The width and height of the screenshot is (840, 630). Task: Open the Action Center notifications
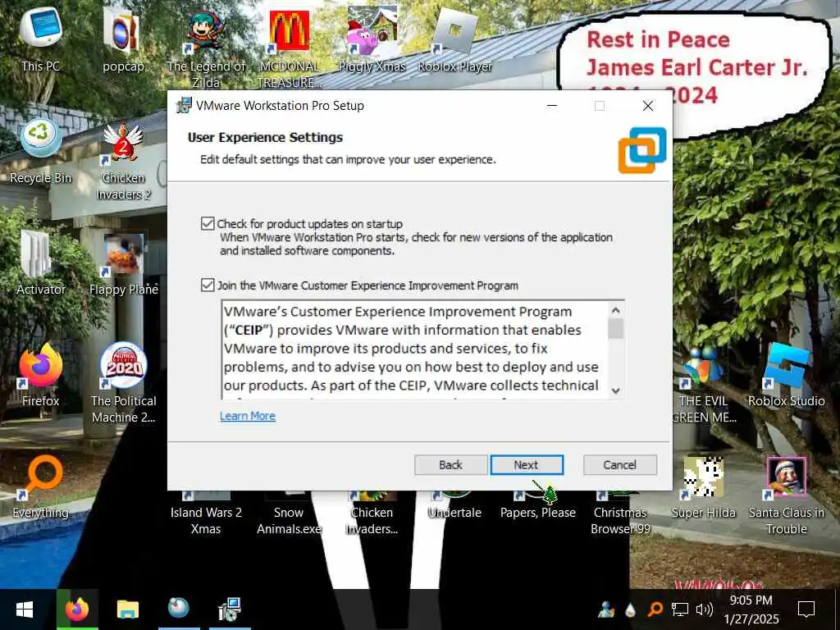coord(806,609)
